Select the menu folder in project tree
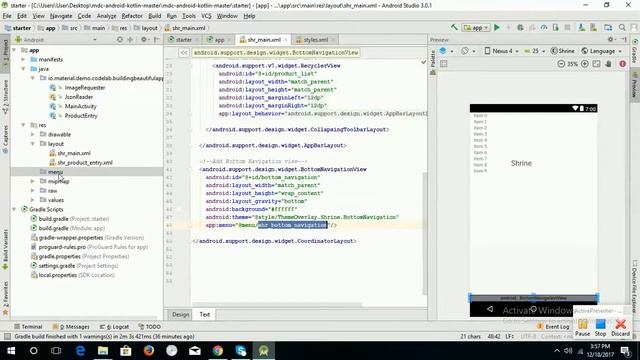The image size is (640, 360). (x=56, y=172)
